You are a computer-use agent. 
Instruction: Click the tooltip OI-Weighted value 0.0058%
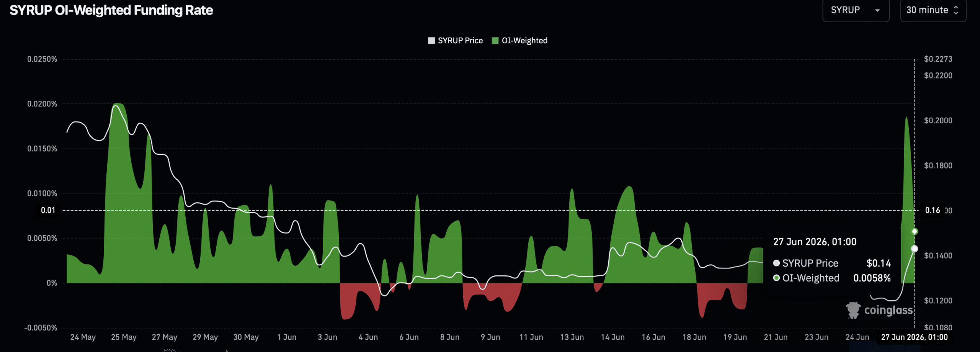tap(872, 278)
